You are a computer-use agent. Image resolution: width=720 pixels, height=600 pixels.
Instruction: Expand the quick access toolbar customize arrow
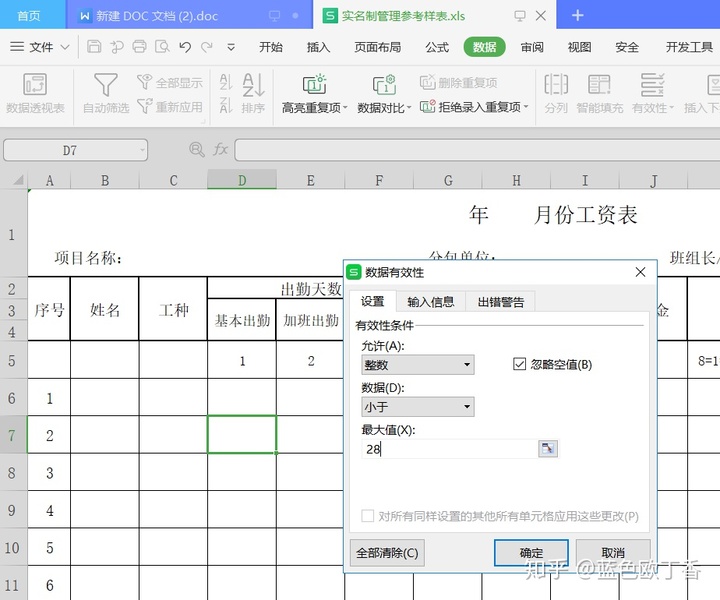pyautogui.click(x=231, y=47)
